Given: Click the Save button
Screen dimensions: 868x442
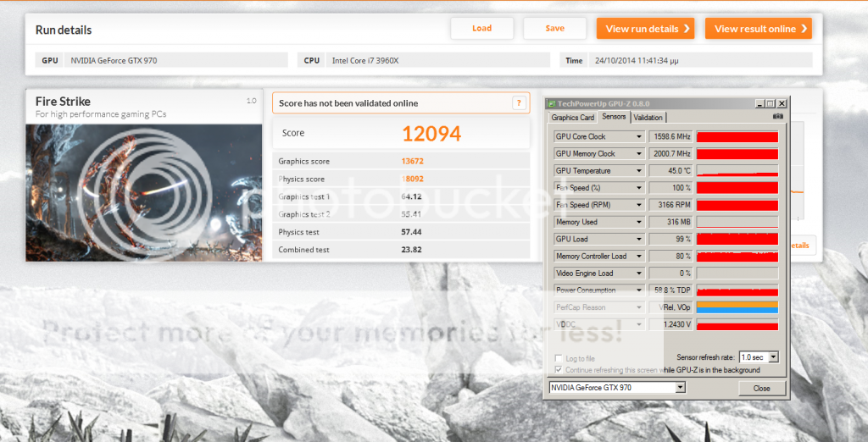Looking at the screenshot, I should click(554, 29).
